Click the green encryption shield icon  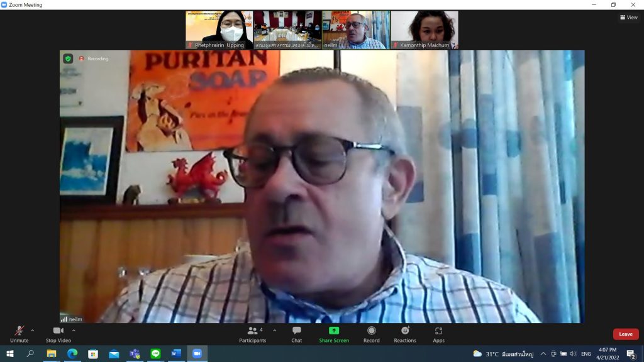click(68, 58)
